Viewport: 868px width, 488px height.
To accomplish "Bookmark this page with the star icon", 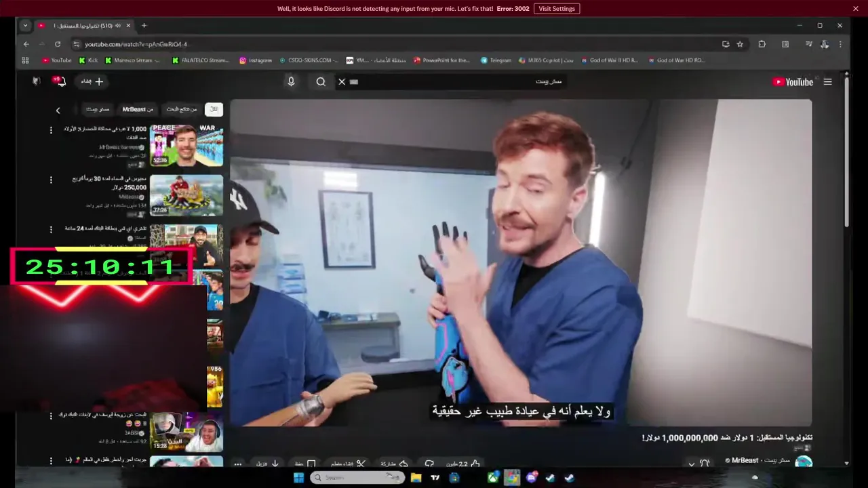I will 740,44.
